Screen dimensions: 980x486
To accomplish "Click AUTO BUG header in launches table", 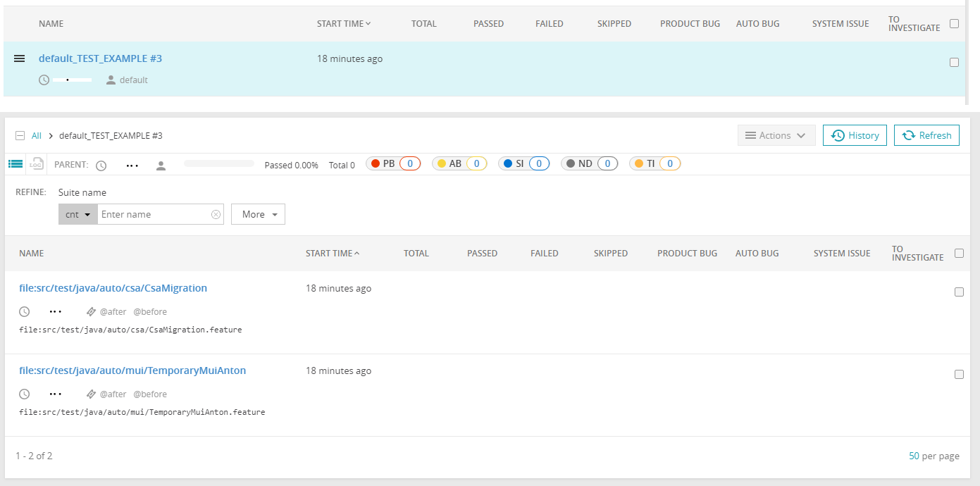I will point(758,24).
